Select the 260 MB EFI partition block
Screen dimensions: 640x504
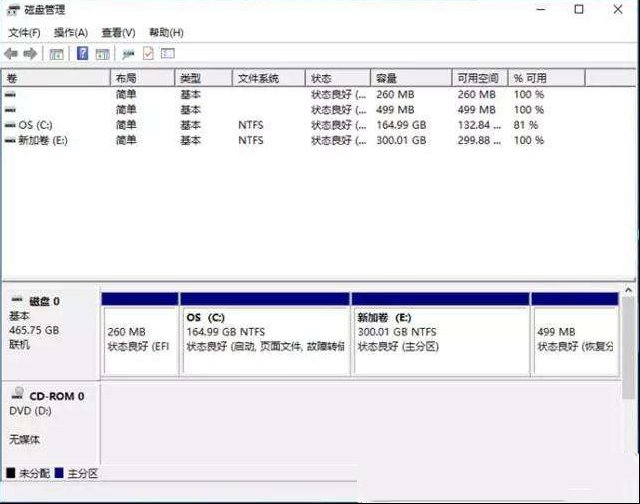point(140,334)
